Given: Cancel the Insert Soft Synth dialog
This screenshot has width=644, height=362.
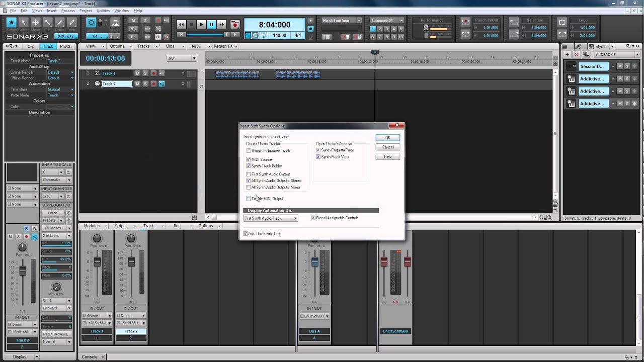Looking at the screenshot, I should click(x=387, y=147).
